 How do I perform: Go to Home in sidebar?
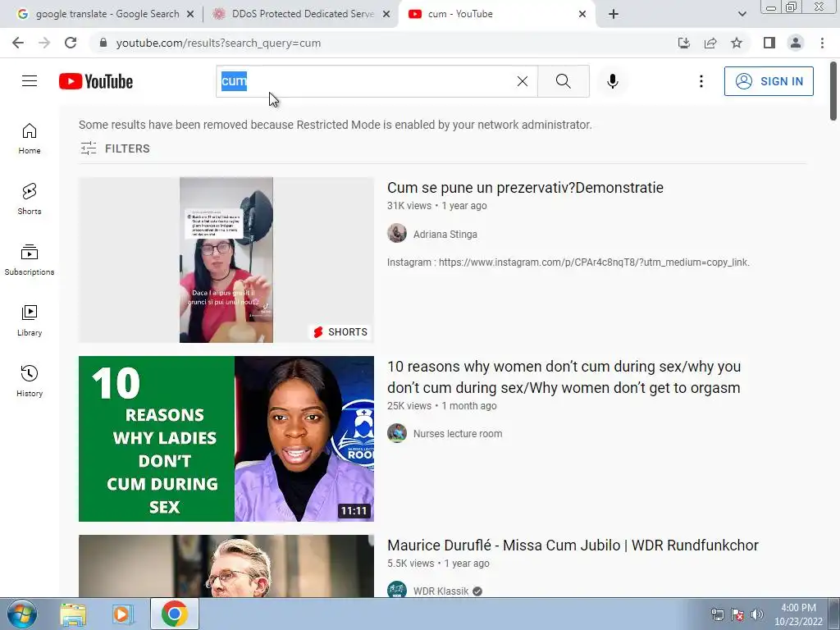coord(30,139)
